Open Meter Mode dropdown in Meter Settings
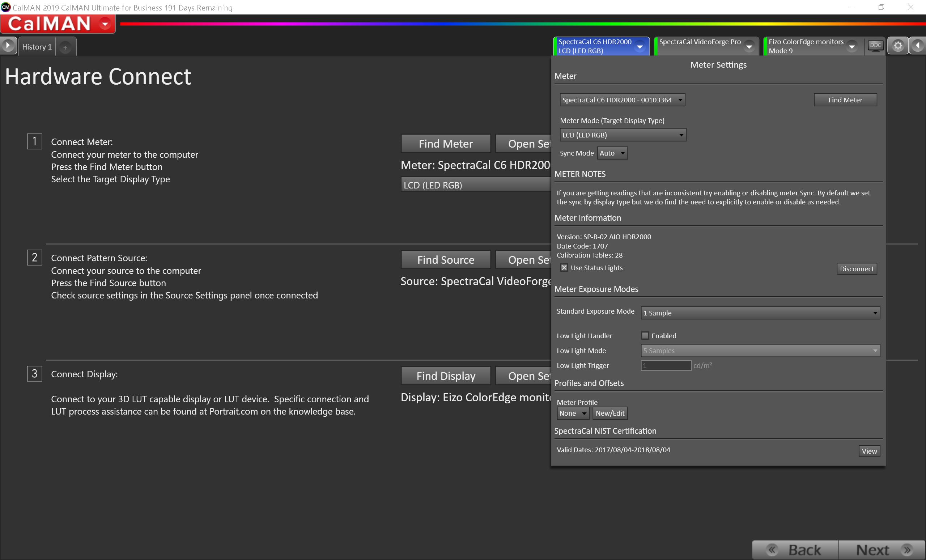Screen dimensions: 926x560 (x=623, y=135)
